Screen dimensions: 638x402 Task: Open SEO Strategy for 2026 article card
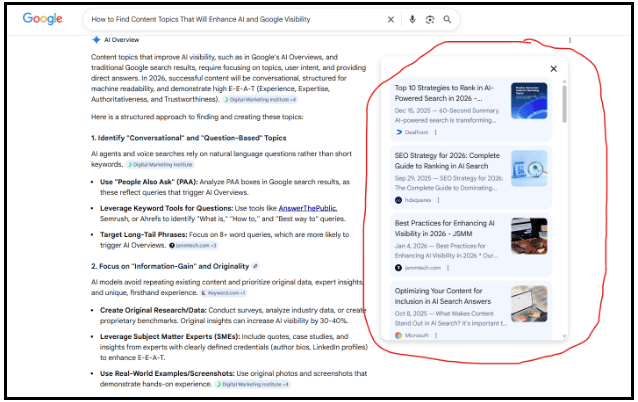click(471, 177)
